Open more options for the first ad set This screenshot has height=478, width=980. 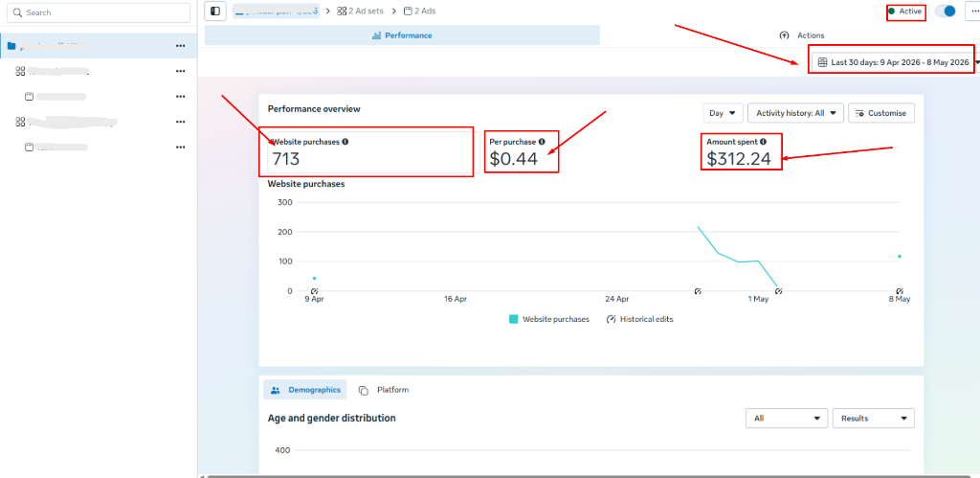click(x=181, y=71)
